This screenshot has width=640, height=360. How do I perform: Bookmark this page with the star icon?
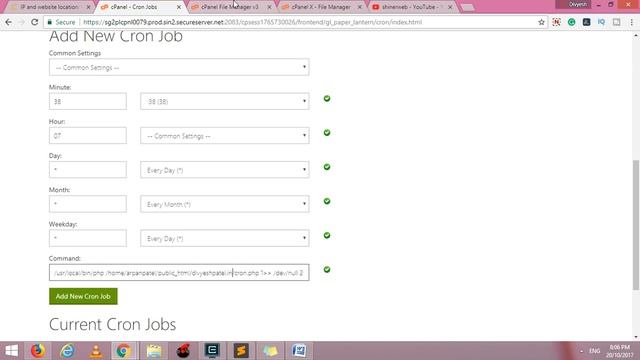coord(541,22)
